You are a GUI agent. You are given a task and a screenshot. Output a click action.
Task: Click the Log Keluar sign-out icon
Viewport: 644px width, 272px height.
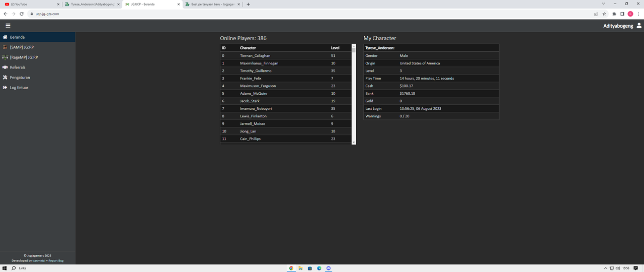point(5,88)
